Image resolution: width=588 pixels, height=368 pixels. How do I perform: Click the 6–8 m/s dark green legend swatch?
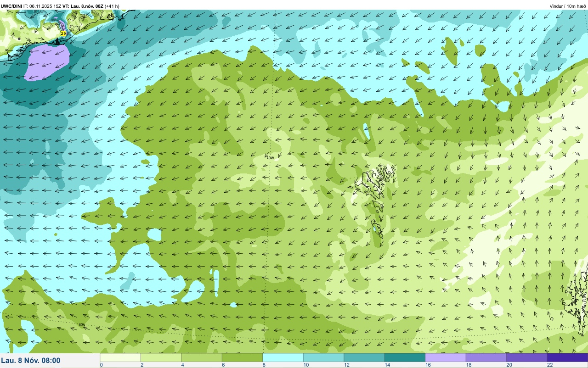pos(242,357)
